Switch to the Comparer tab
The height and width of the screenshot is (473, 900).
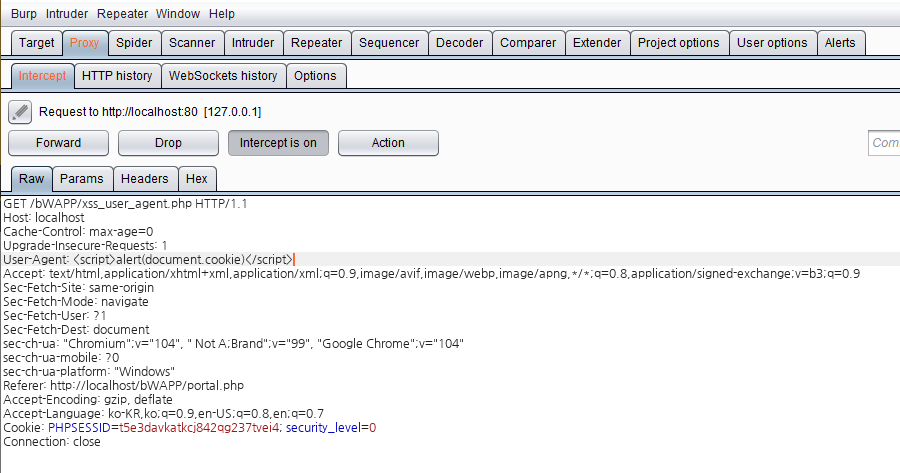pos(528,43)
